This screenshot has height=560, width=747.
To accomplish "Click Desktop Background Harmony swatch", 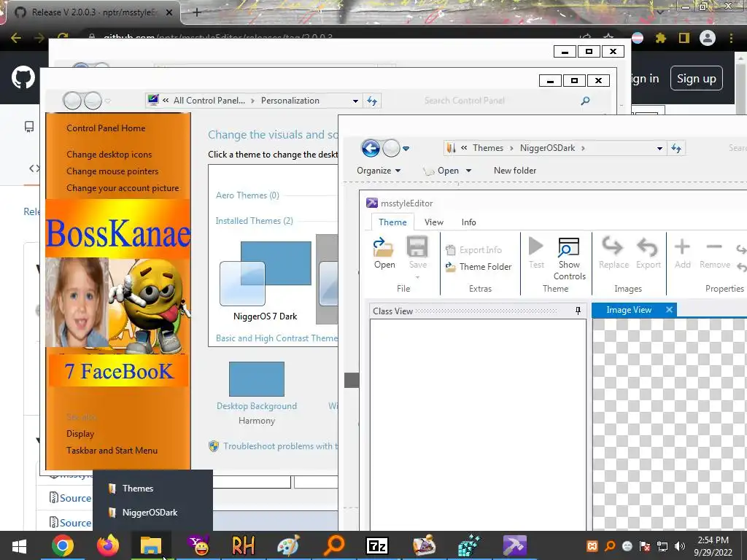I will coord(256,379).
